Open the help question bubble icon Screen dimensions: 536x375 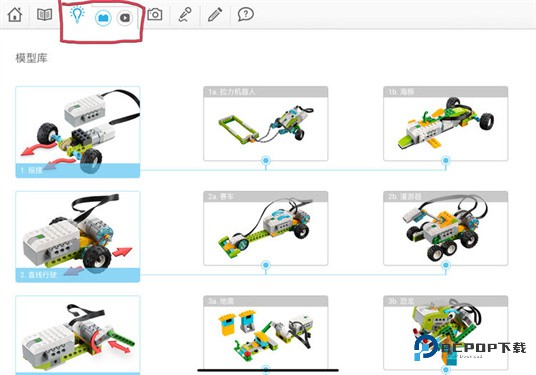coord(245,15)
